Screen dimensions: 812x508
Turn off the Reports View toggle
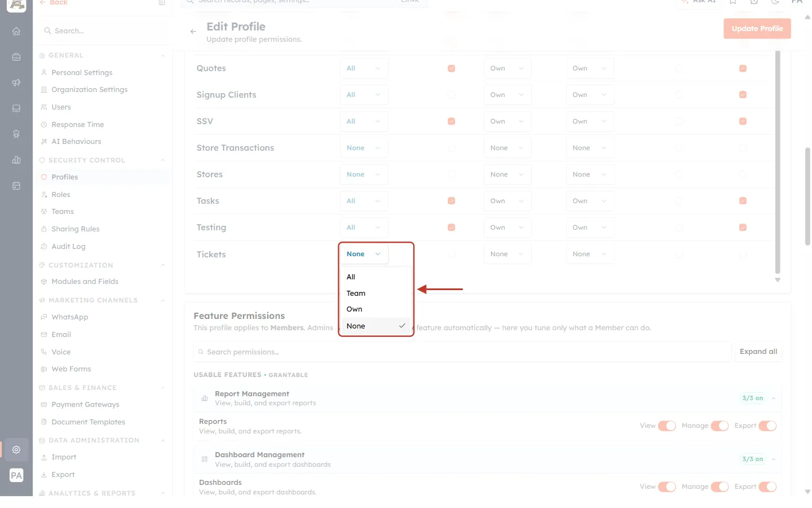pos(667,426)
